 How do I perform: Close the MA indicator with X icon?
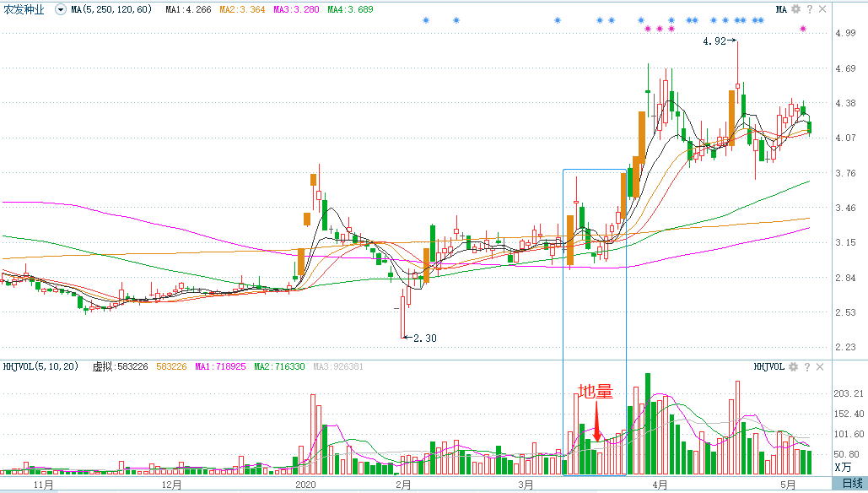coord(822,9)
